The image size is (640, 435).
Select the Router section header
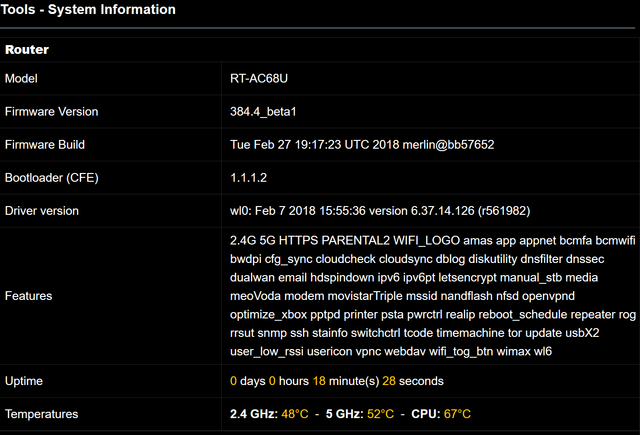tap(27, 48)
